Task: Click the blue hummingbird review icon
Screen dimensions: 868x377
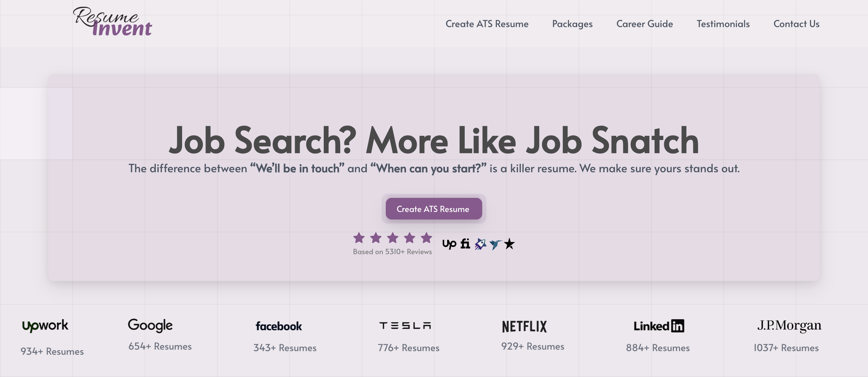Action: point(495,244)
